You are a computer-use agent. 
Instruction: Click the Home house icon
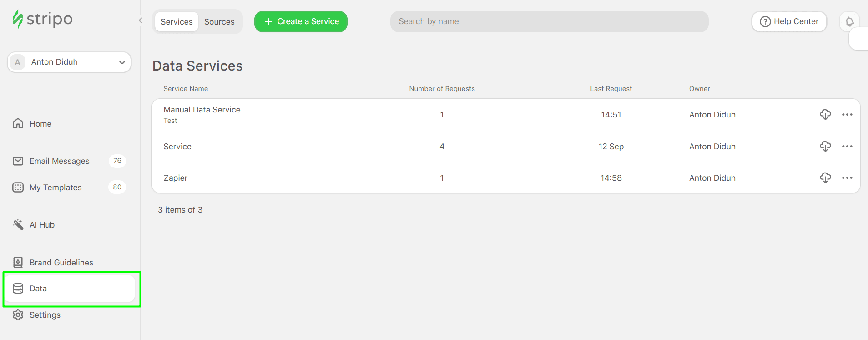tap(18, 123)
